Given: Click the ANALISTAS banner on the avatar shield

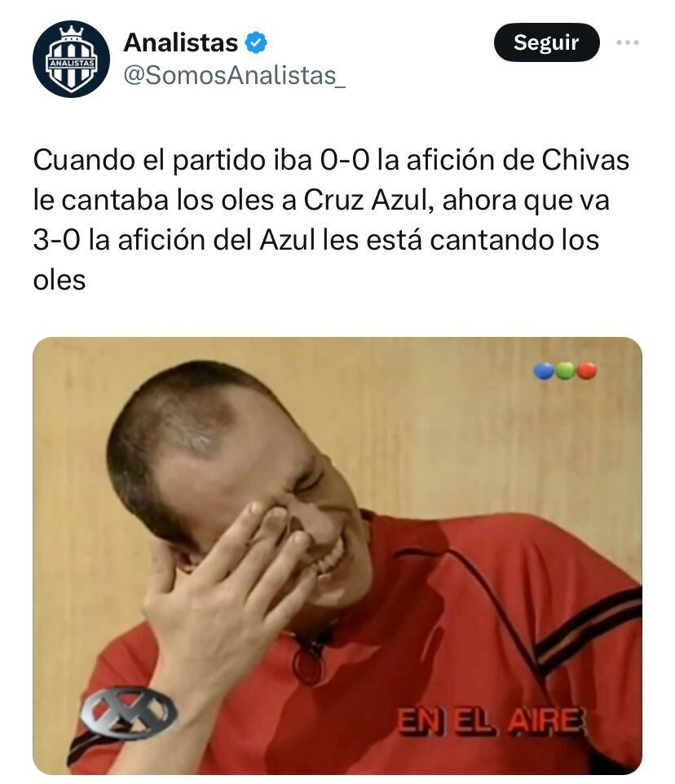Looking at the screenshot, I should point(71,64).
